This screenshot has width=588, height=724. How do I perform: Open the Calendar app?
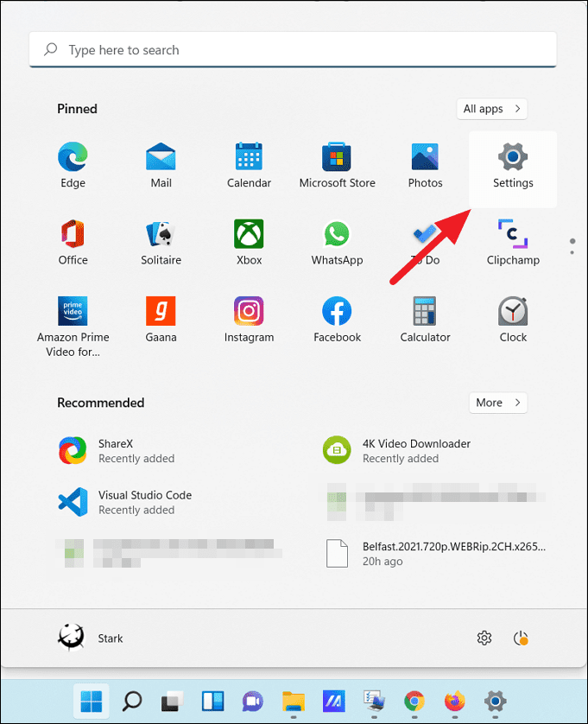click(249, 165)
